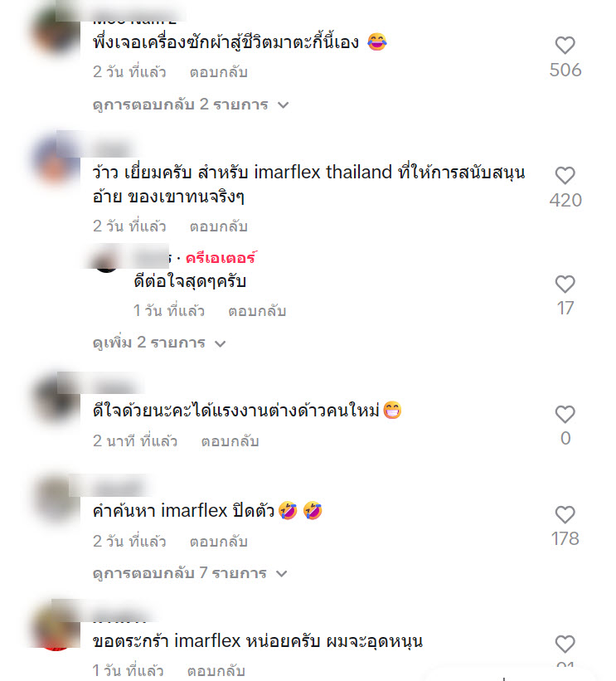This screenshot has height=681, width=616.
Task: Open avatar of the 506-likes commenter
Action: pos(56,32)
